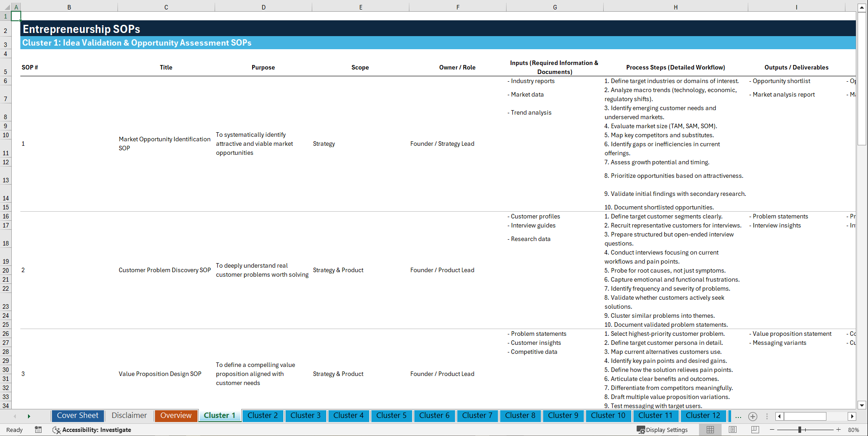Open hidden sheets via the ellipsis button
Image resolution: width=868 pixels, height=436 pixels.
tap(738, 416)
